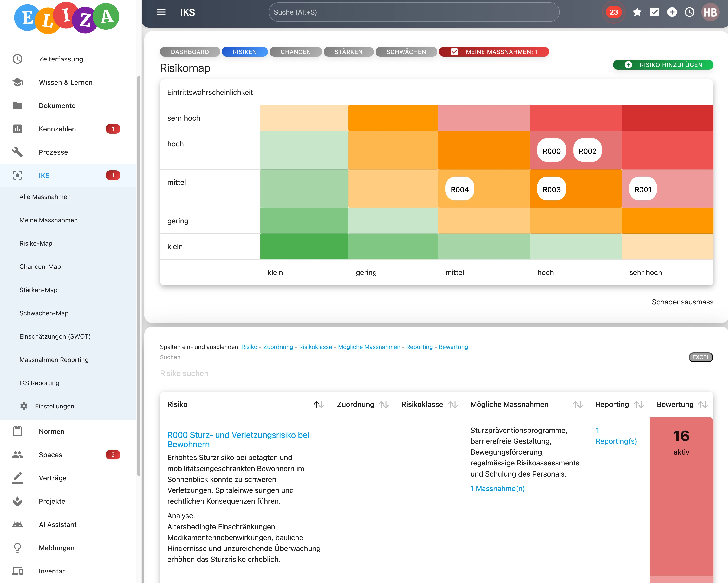Toggle the Bewertung column visibility link
728x583 pixels.
pyautogui.click(x=453, y=347)
